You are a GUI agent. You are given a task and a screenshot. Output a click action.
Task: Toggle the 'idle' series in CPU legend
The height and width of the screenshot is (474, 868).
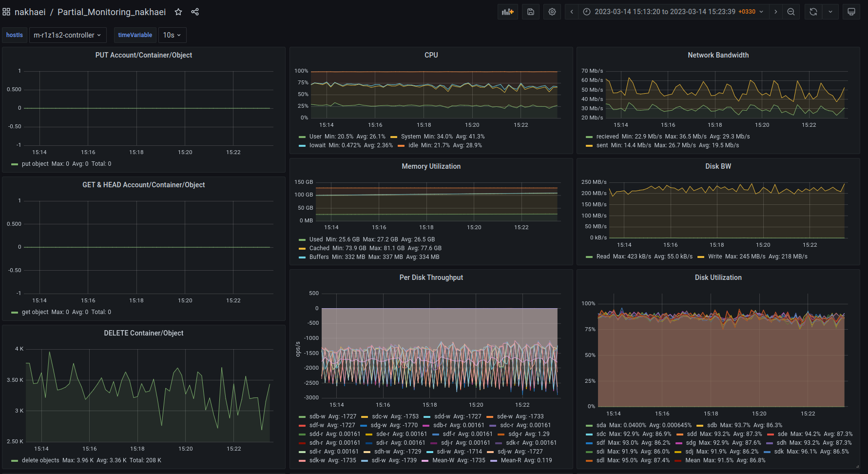(413, 145)
